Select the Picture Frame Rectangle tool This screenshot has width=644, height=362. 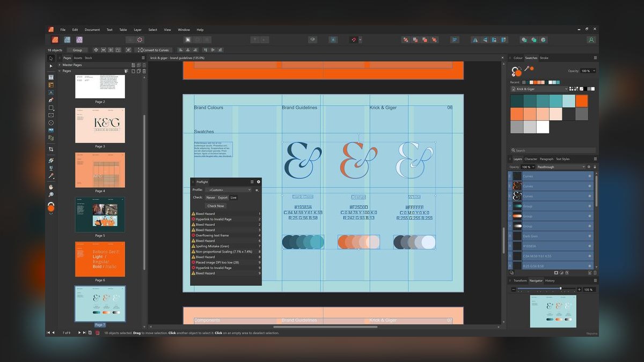click(x=51, y=115)
